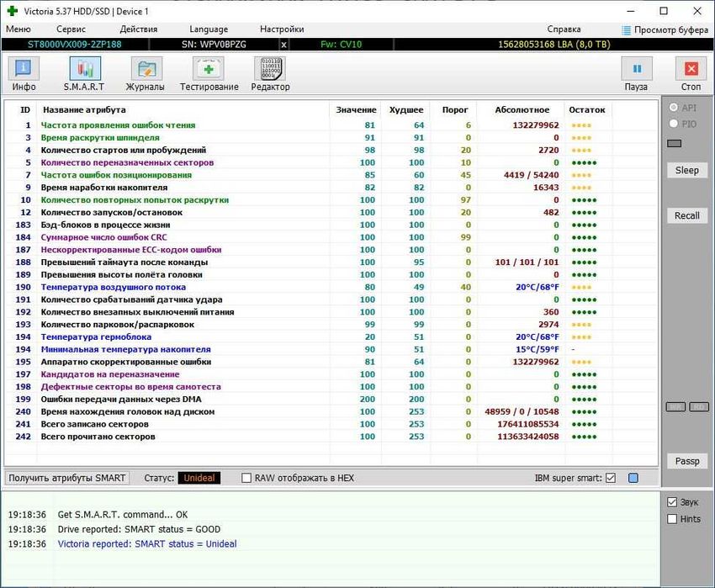Image resolution: width=715 pixels, height=588 pixels.
Task: Click the ST8000VX009-2ZP188 model field
Action: 75,45
